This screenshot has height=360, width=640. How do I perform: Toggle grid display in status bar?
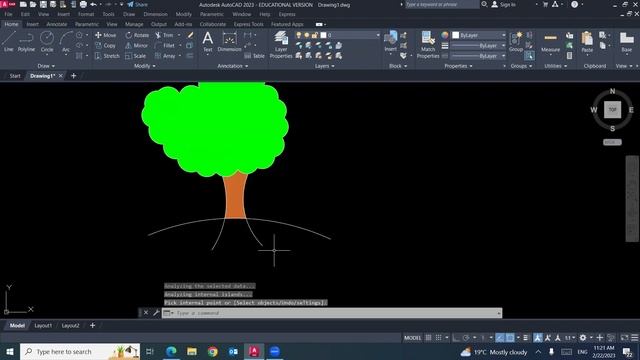click(428, 338)
